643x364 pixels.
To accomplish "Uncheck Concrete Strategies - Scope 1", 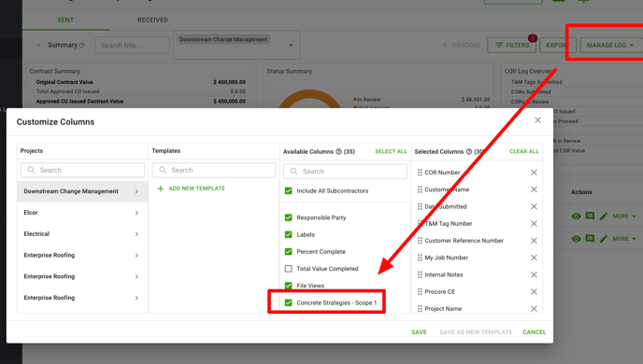I will coord(288,302).
